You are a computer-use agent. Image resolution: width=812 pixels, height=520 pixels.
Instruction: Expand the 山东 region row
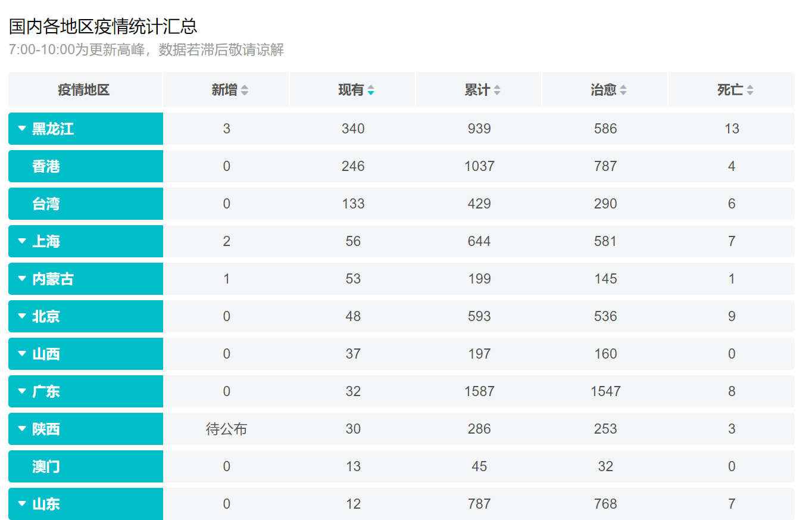pyautogui.click(x=22, y=504)
